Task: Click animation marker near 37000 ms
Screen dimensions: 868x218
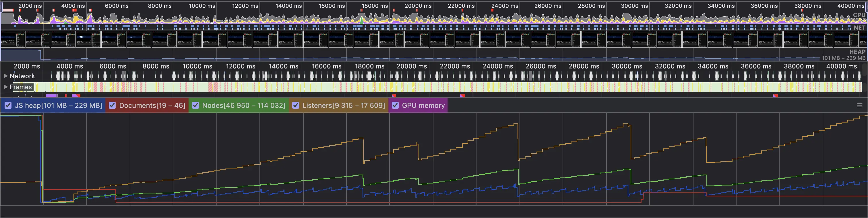Action: point(775,96)
